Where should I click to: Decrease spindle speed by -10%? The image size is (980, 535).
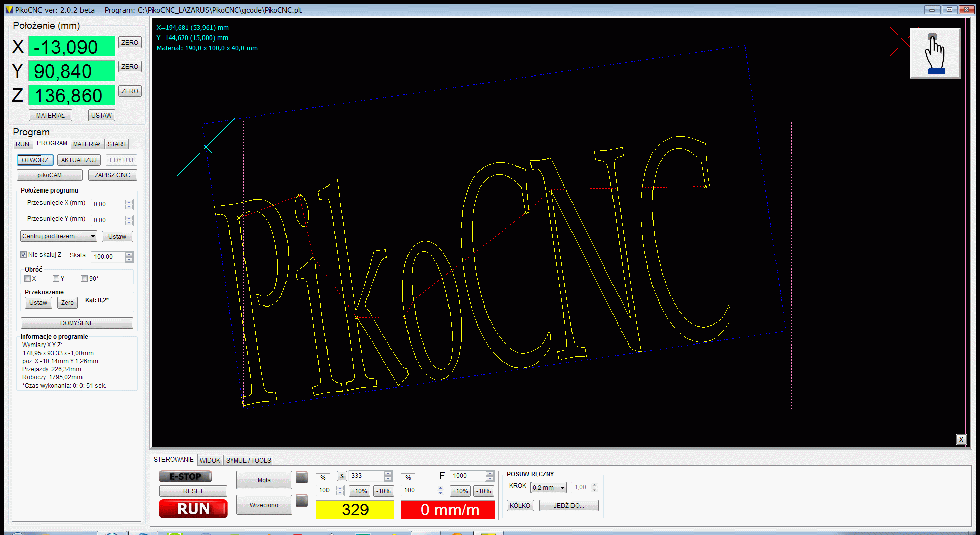tap(384, 491)
